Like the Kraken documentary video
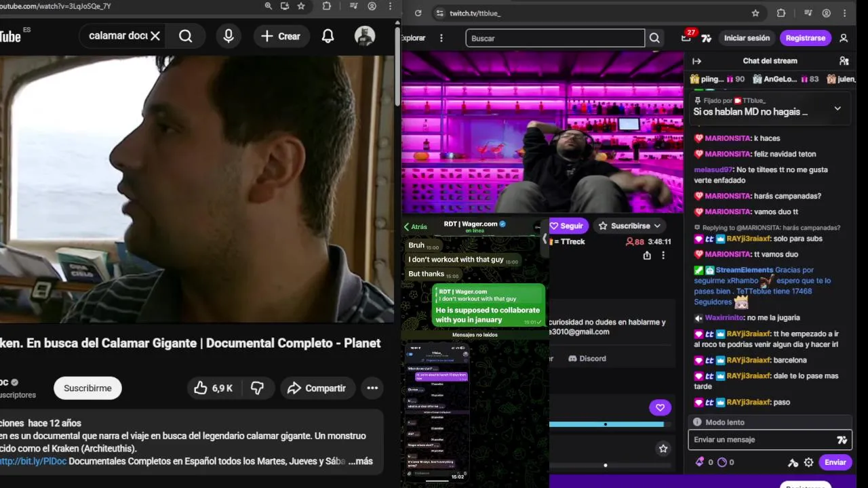 [213, 388]
